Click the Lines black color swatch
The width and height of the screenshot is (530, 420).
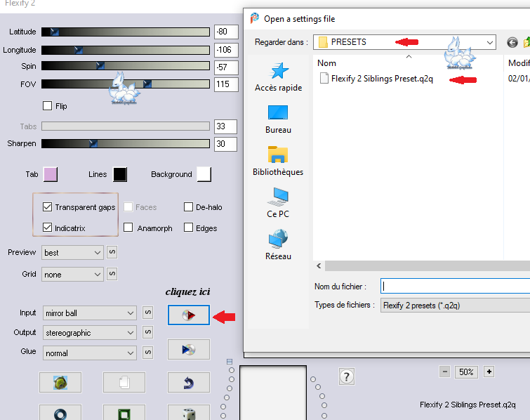click(120, 174)
